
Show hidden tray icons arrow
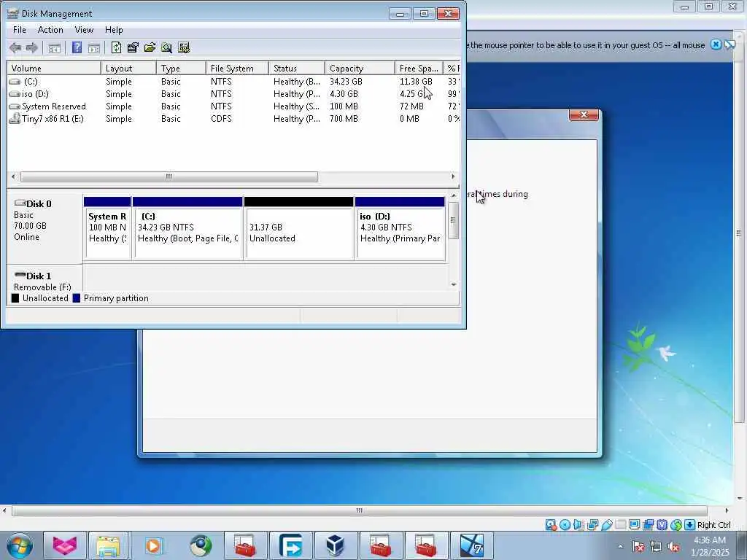[620, 547]
